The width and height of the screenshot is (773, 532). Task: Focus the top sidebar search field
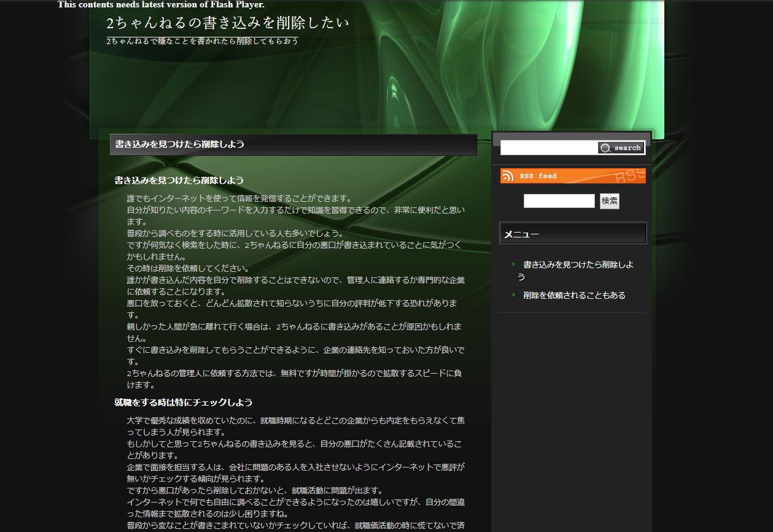pyautogui.click(x=549, y=148)
